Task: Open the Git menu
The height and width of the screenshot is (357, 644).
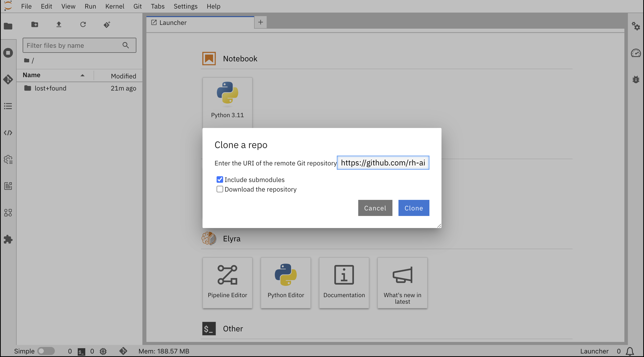Action: click(137, 6)
